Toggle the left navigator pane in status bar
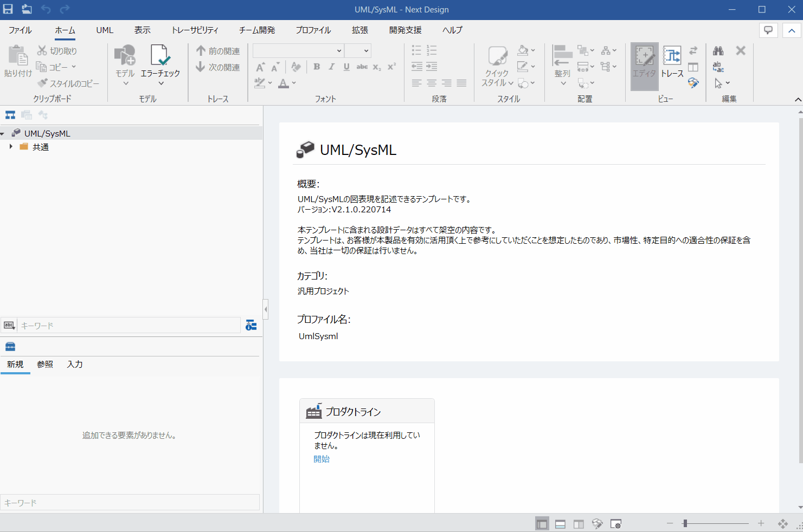This screenshot has height=532, width=803. [542, 524]
